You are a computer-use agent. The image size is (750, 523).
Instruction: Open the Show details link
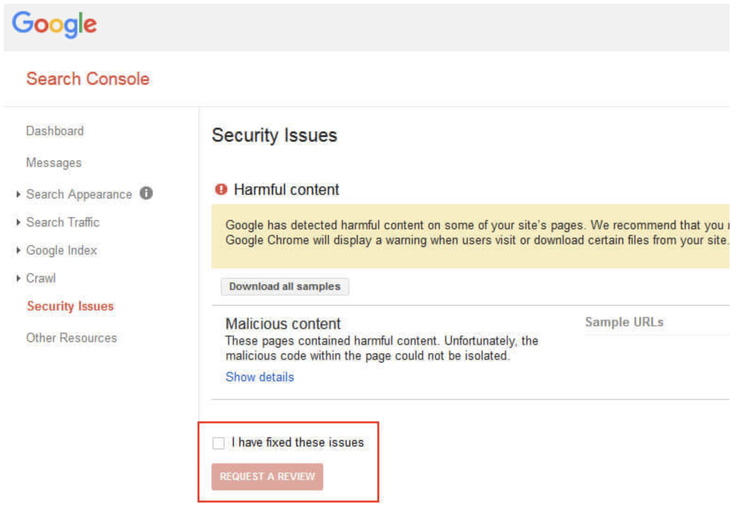[x=260, y=377]
